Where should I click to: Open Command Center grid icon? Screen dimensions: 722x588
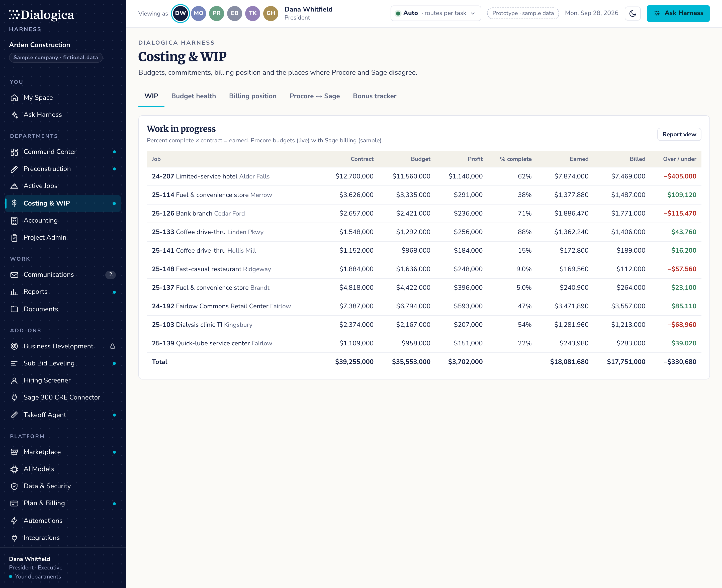click(14, 152)
